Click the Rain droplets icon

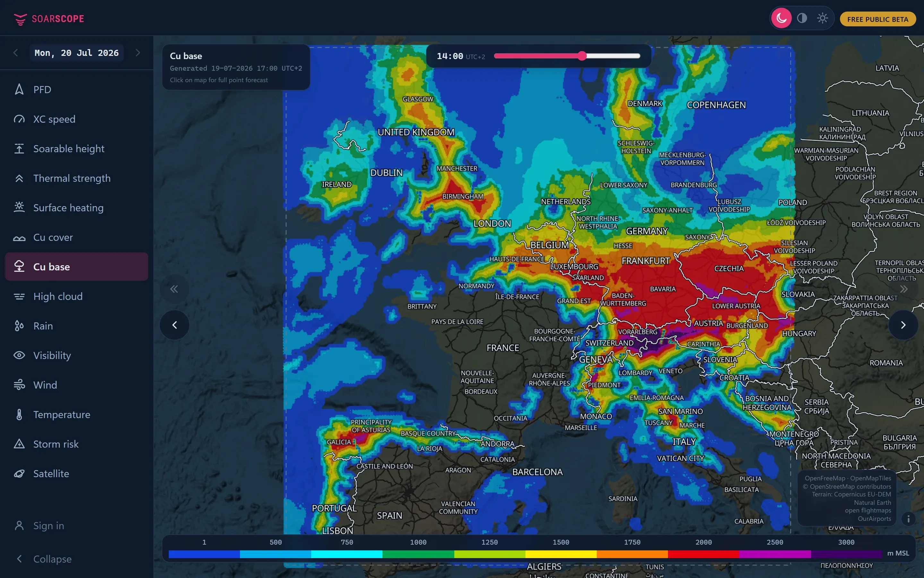19,326
